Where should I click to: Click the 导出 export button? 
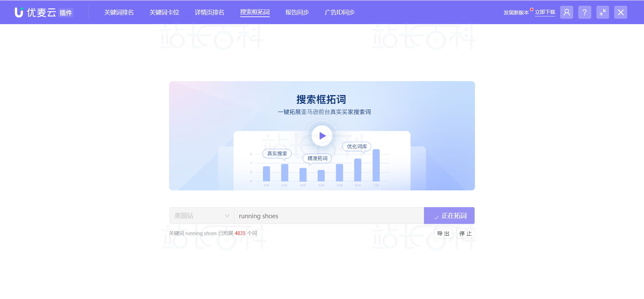pos(443,233)
